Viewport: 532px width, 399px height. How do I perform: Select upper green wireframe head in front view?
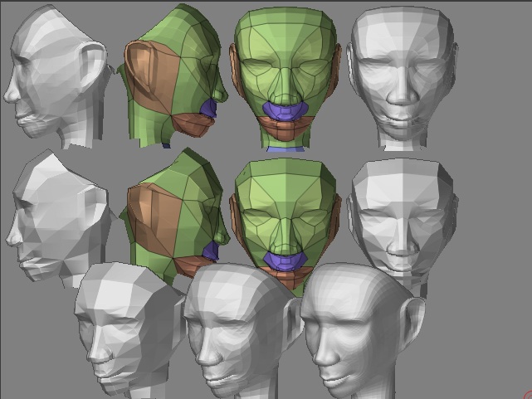286,77
